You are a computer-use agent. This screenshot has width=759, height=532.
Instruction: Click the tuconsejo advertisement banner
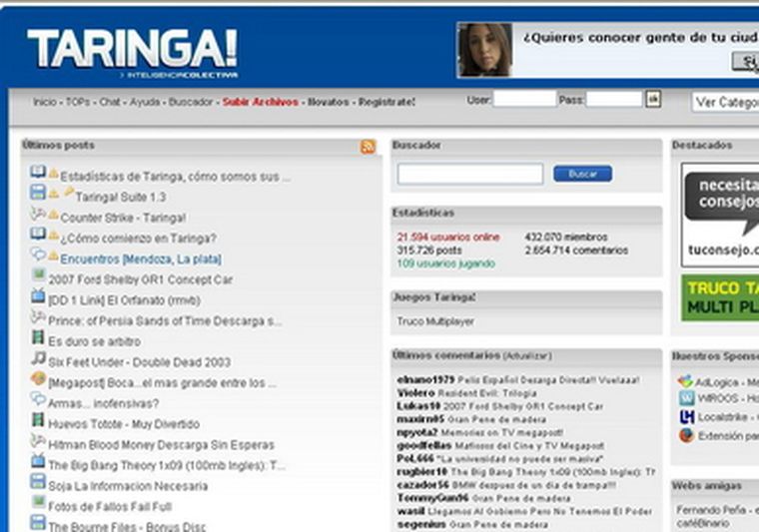tap(720, 216)
